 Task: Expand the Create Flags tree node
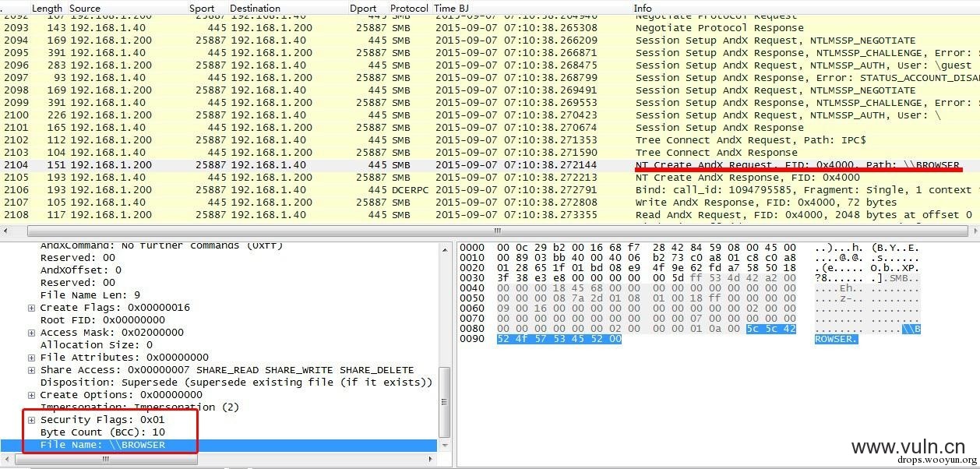pos(32,308)
